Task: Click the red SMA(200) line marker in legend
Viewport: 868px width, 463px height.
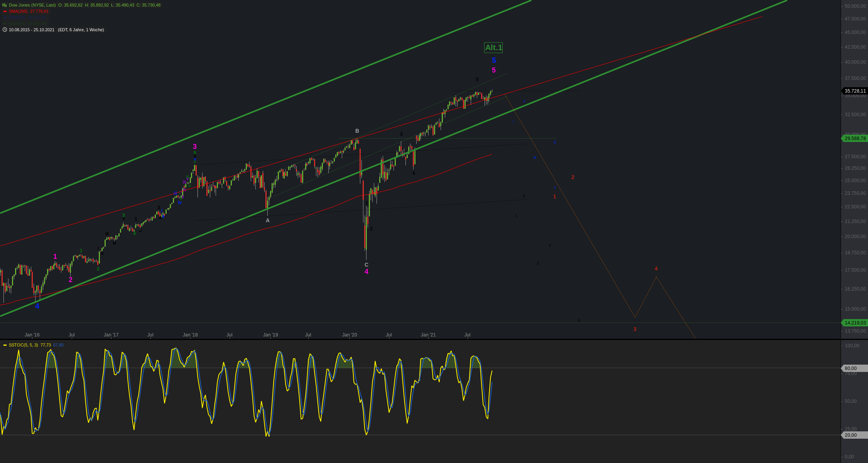Action: (5, 12)
